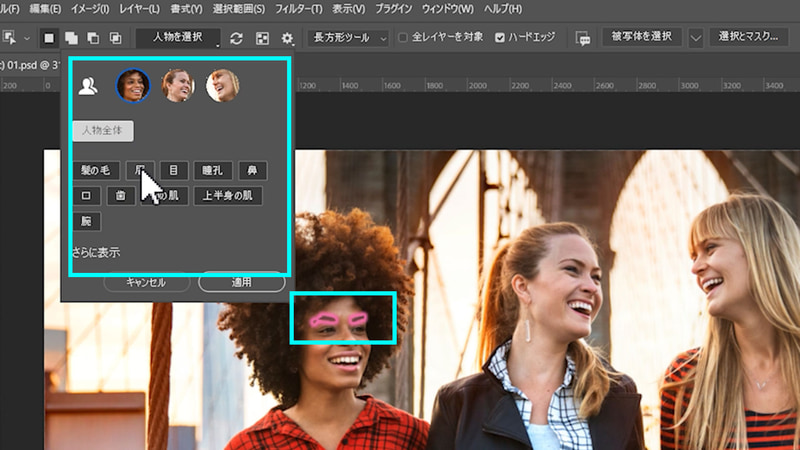Image resolution: width=800 pixels, height=450 pixels.
Task: Choose New Selection mode icon
Action: click(49, 38)
